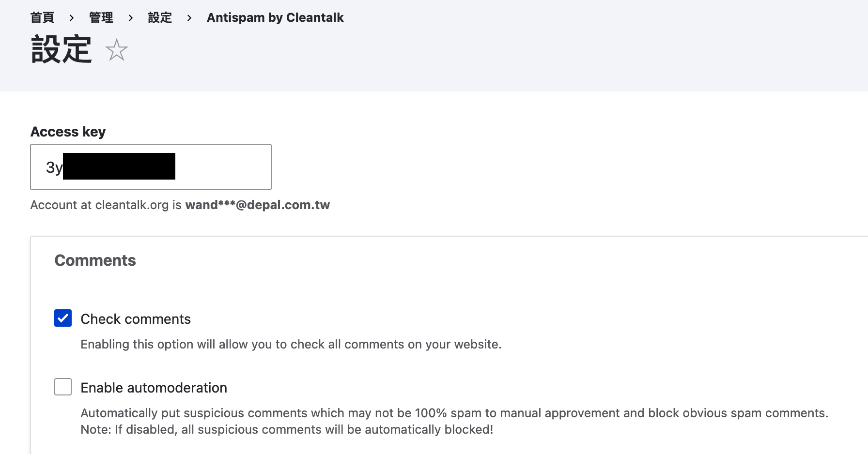Open the 設定 breadcrumb link
This screenshot has width=868, height=454.
160,18
